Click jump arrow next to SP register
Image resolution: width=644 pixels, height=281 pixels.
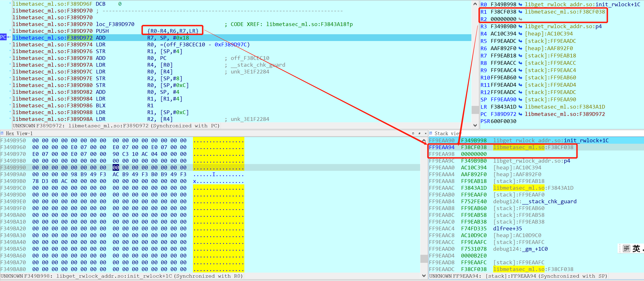pyautogui.click(x=520, y=100)
